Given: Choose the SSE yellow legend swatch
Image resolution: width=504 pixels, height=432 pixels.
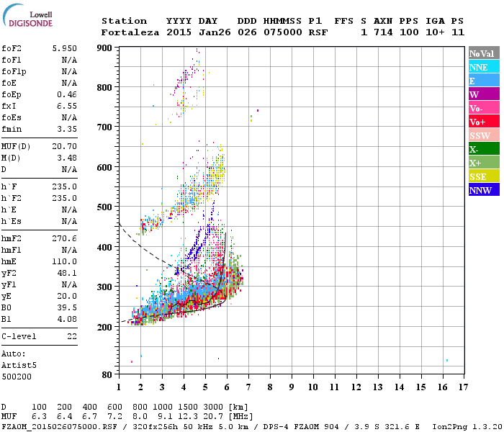Looking at the screenshot, I should [484, 176].
